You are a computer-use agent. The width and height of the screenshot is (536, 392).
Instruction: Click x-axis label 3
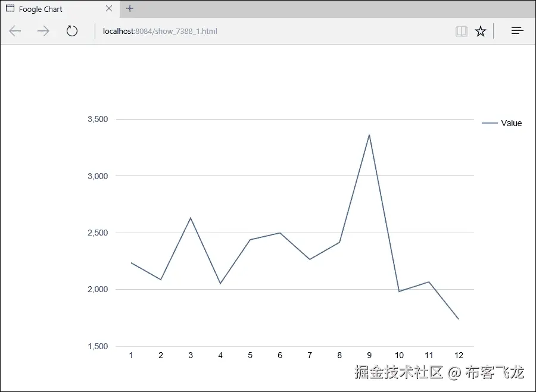191,356
